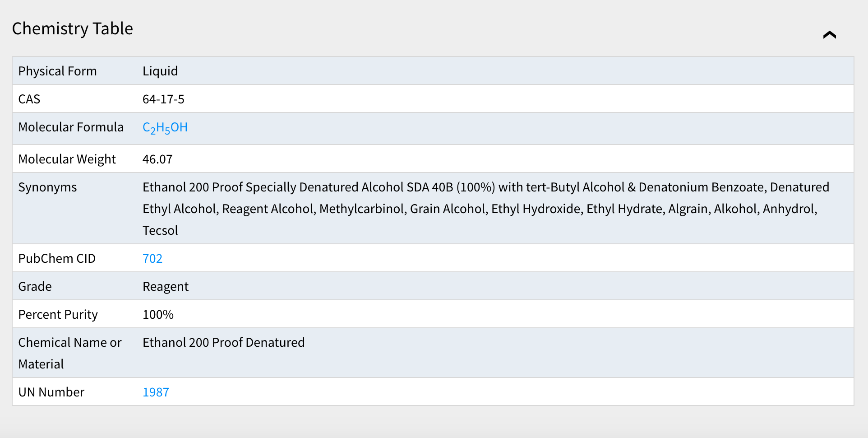The image size is (868, 438).
Task: Open PubChem CID 702 link
Action: (152, 258)
